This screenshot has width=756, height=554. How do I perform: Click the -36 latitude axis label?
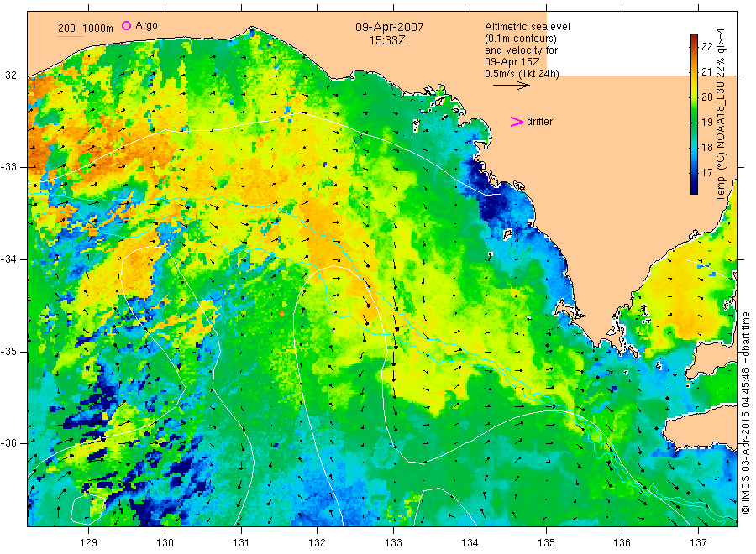point(8,443)
